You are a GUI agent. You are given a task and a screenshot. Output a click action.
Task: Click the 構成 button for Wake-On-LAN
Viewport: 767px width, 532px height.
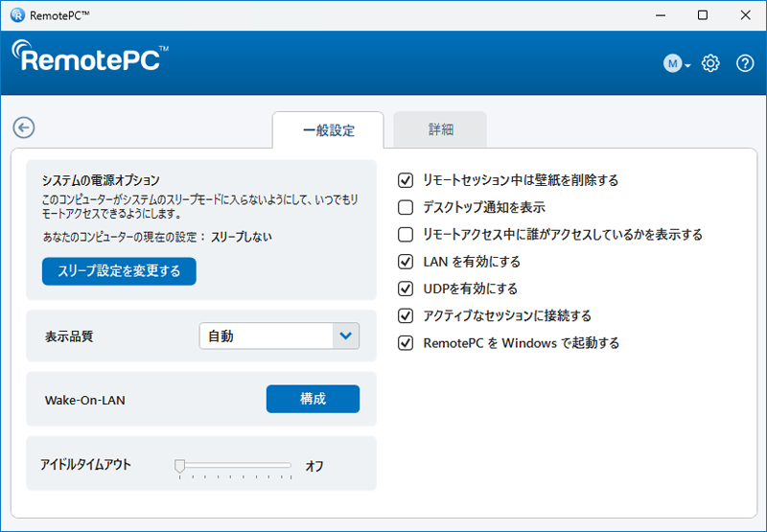pos(313,399)
